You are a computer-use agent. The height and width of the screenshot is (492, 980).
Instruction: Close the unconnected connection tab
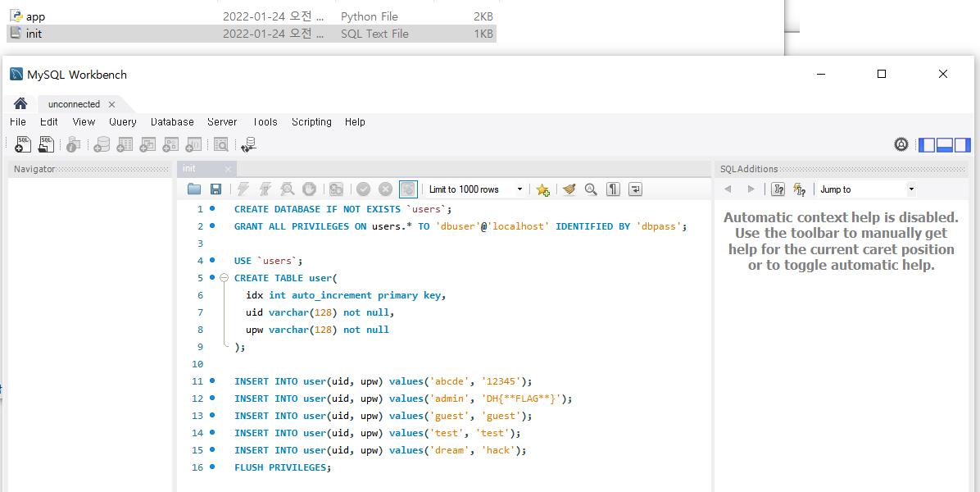[x=112, y=104]
